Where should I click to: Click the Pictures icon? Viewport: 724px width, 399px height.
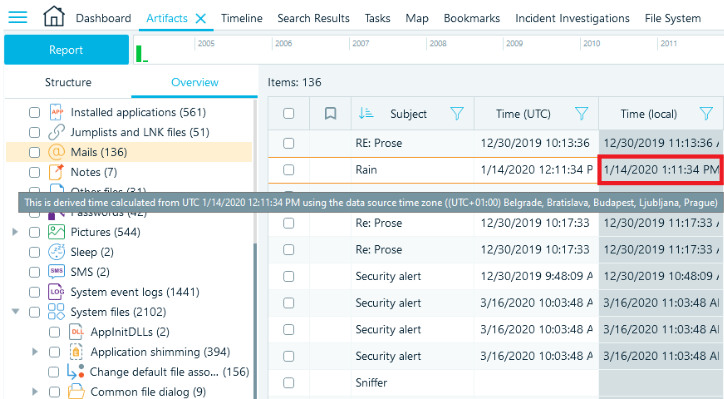click(56, 232)
